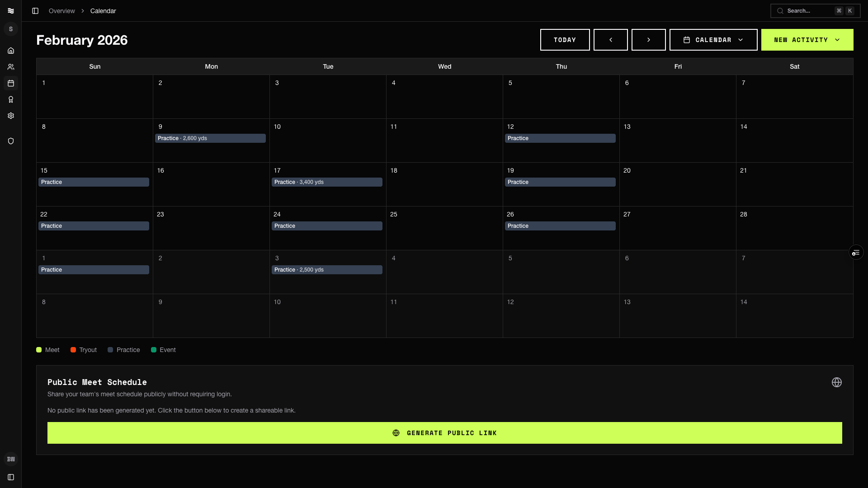Open the floating filter settings icon
The height and width of the screenshot is (488, 868).
[856, 253]
